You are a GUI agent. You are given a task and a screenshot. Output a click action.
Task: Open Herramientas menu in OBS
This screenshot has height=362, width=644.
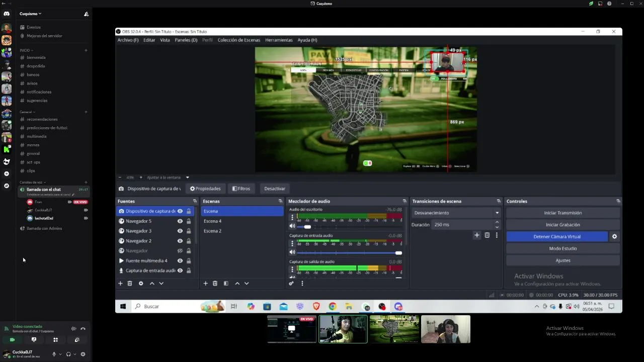coord(279,40)
